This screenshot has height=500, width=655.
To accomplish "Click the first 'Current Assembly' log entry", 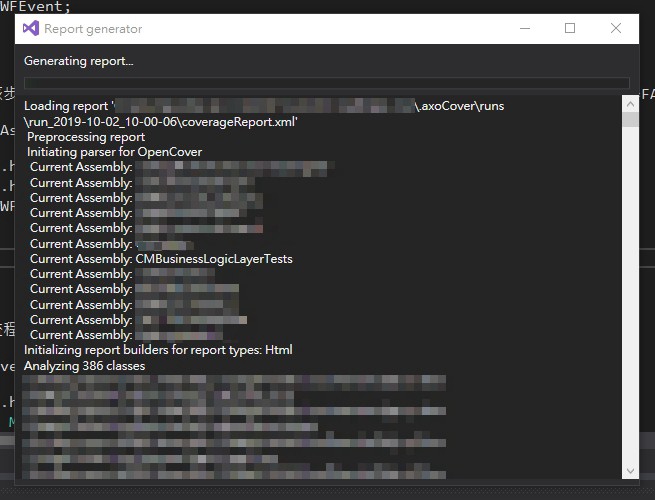I will (x=81, y=167).
